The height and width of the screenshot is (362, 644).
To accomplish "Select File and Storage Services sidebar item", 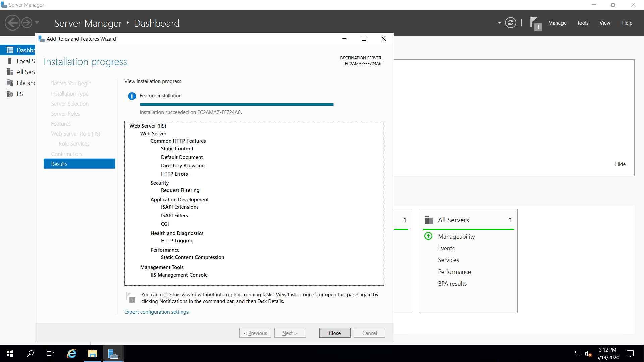I will pos(17,83).
